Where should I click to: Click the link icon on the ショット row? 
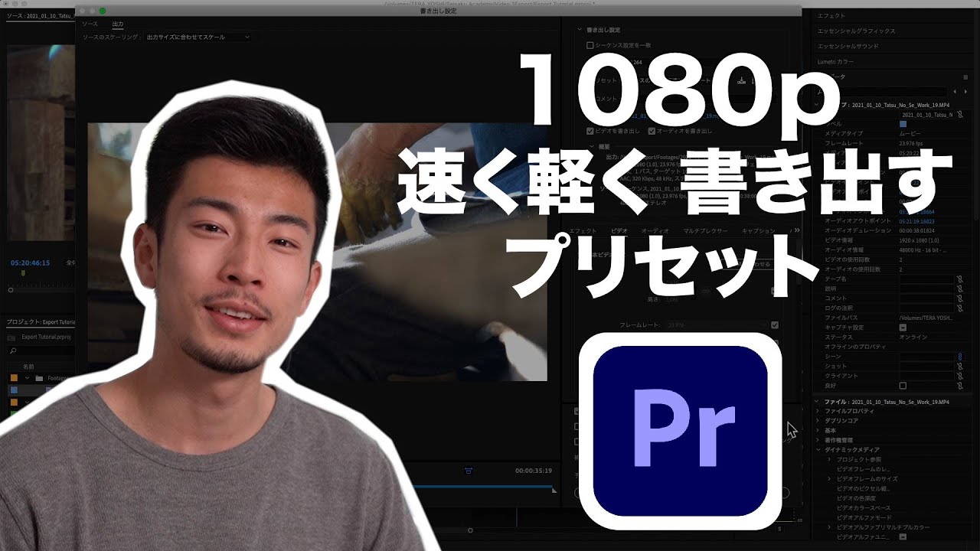point(959,367)
